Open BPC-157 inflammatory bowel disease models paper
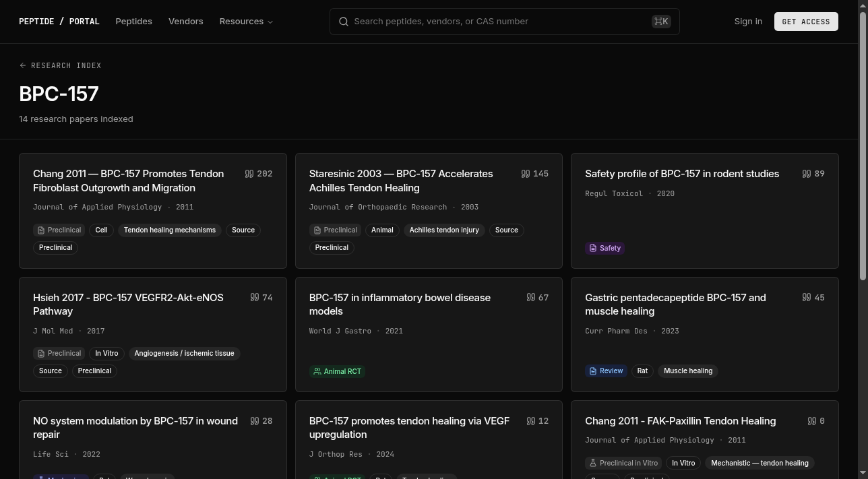The image size is (868, 479). [x=400, y=305]
